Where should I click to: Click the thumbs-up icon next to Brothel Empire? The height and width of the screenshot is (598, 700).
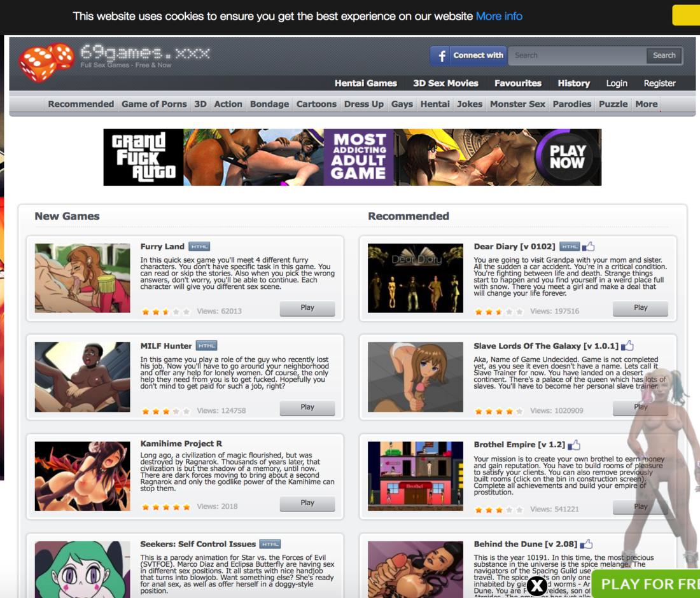click(573, 445)
